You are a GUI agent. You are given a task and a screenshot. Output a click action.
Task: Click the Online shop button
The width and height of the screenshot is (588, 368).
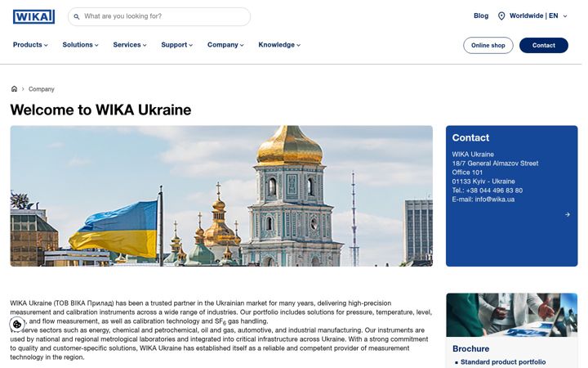pyautogui.click(x=488, y=46)
